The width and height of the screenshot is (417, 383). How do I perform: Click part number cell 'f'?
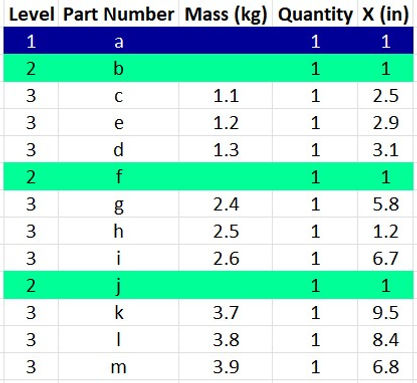click(x=118, y=177)
